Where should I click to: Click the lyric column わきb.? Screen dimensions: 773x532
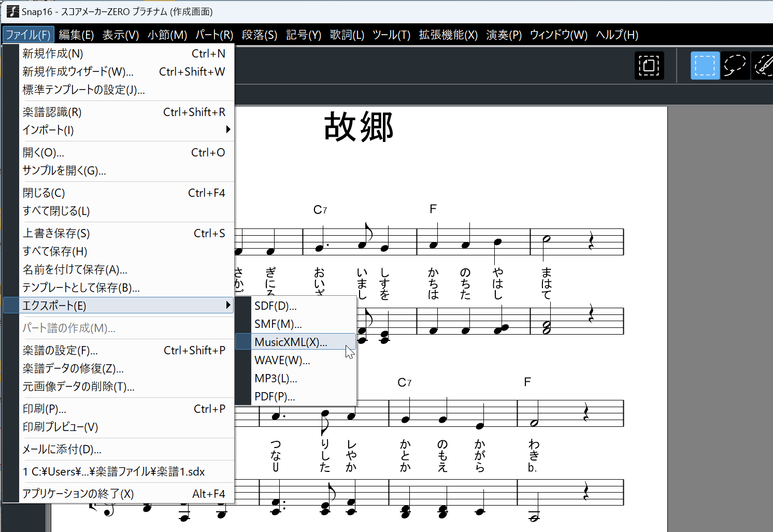[x=534, y=456]
